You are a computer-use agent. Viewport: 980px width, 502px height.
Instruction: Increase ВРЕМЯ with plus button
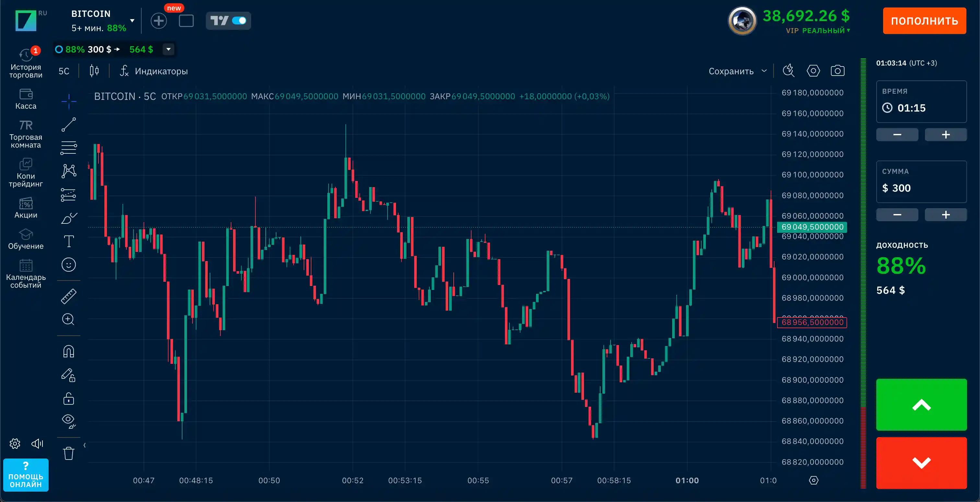click(x=946, y=135)
